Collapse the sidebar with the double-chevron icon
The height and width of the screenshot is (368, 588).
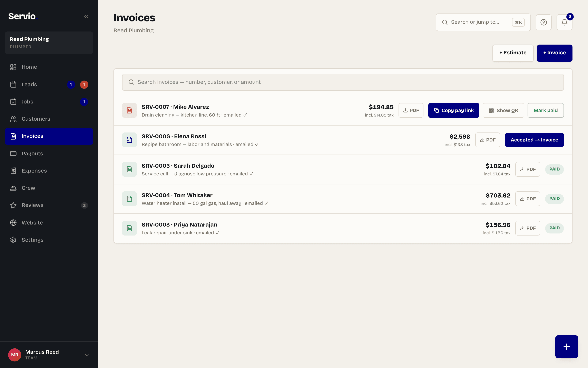coord(86,17)
